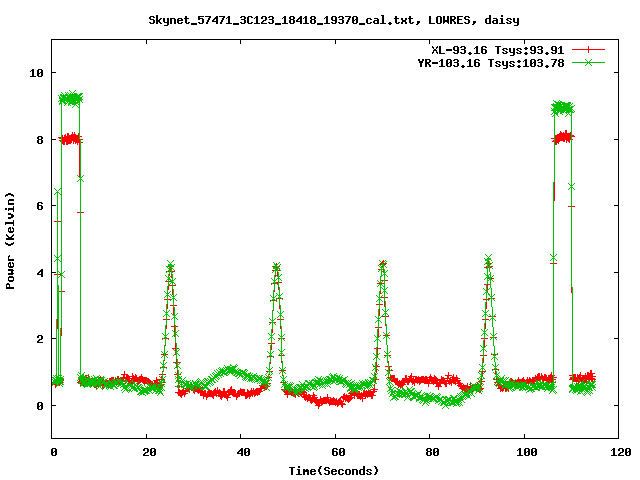Click the Time(Seconds) x-axis label
The width and height of the screenshot is (640, 480).
(x=334, y=471)
